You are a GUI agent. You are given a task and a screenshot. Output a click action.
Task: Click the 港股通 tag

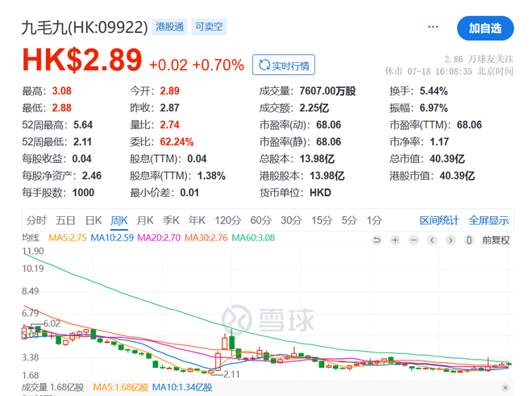(169, 27)
